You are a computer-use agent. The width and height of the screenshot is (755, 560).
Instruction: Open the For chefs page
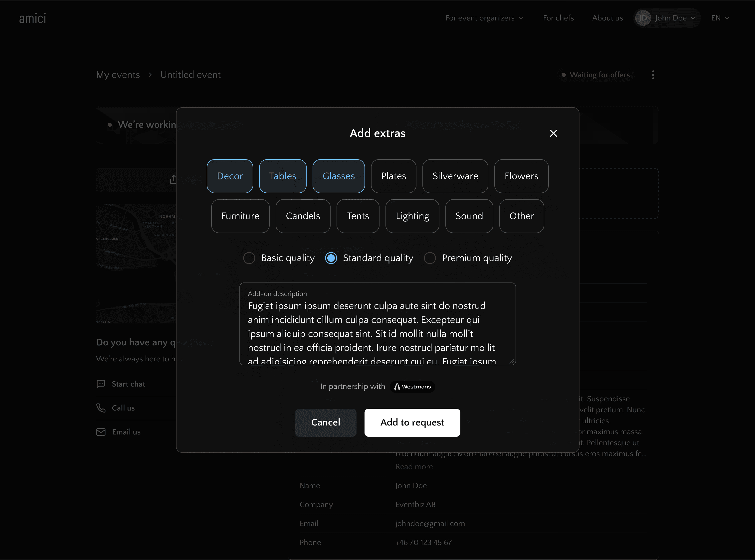point(558,18)
